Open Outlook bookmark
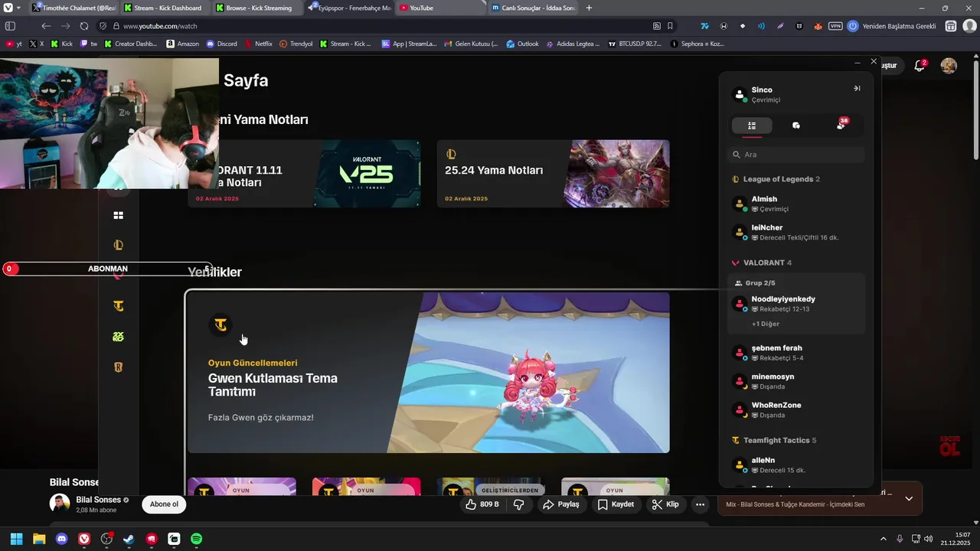This screenshot has height=551, width=980. click(522, 44)
